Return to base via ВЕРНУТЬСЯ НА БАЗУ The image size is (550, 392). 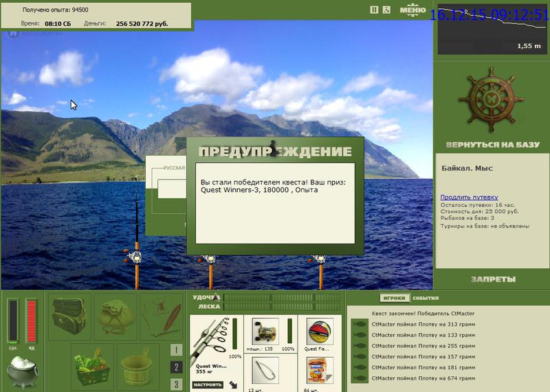(x=492, y=144)
